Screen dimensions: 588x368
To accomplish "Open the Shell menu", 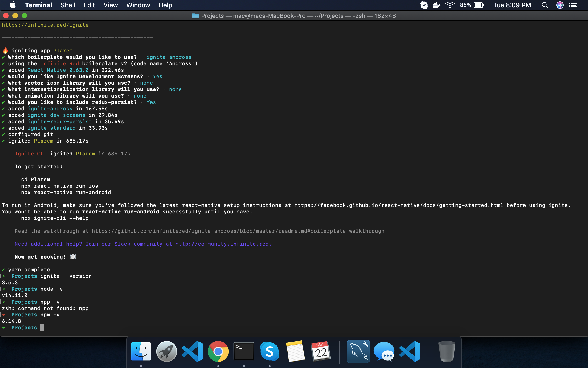I will click(68, 5).
